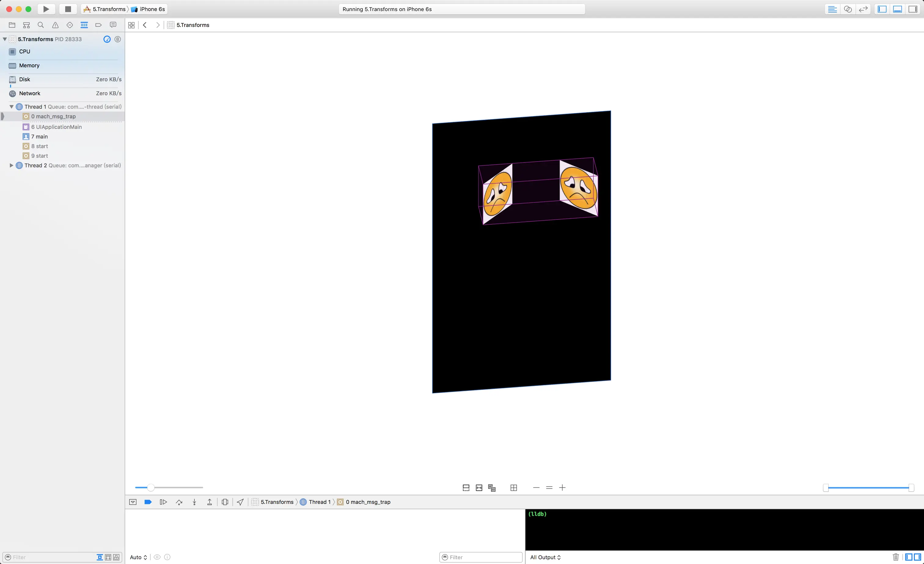Viewport: 924px width, 564px height.
Task: Click the iPhone 6s device selector
Action: point(148,9)
